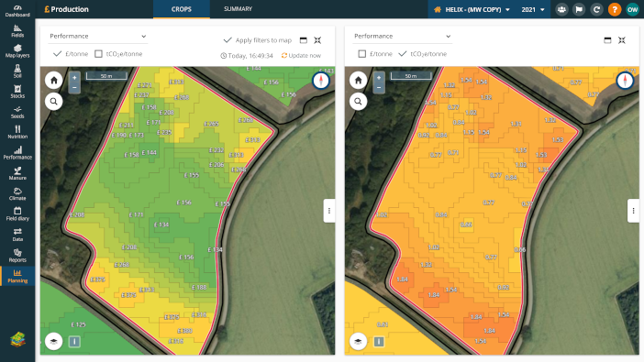Screen dimensions: 644x362
Task: Open the Fields sidebar item
Action: tap(17, 31)
